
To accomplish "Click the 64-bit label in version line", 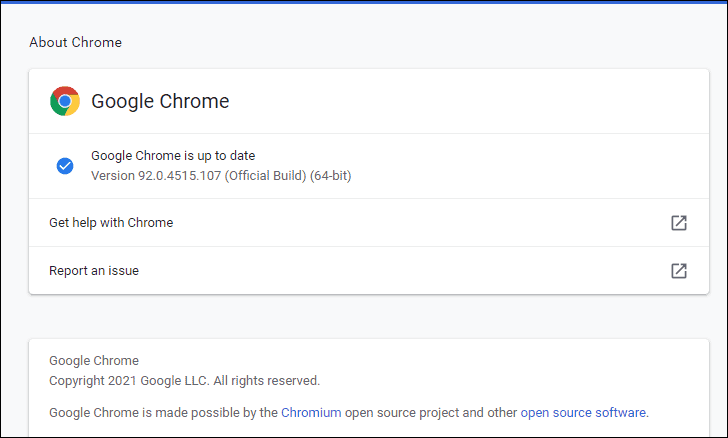I will click(331, 176).
